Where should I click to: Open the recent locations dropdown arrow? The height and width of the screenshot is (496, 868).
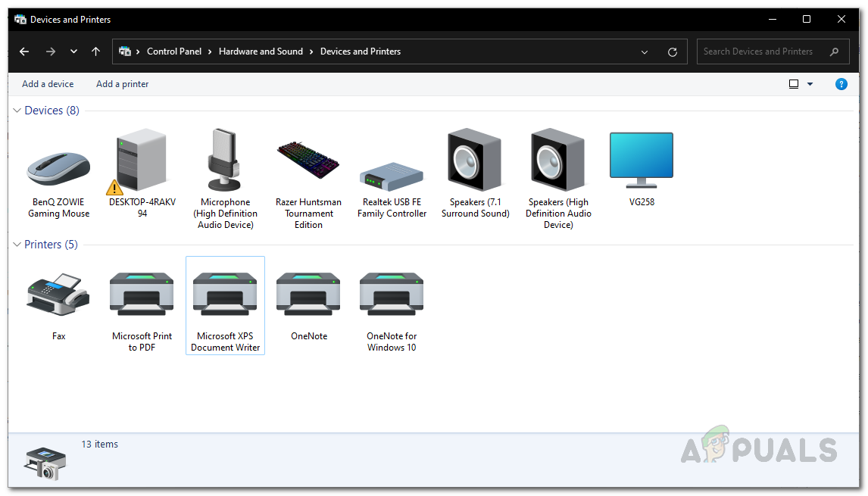73,51
